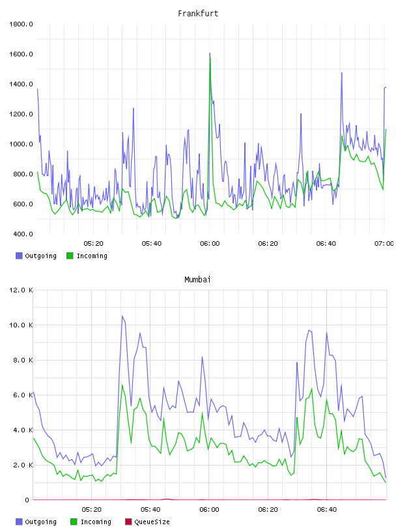396x532 pixels.
Task: Click Incoming label in Frankfurt legend
Action: point(92,256)
